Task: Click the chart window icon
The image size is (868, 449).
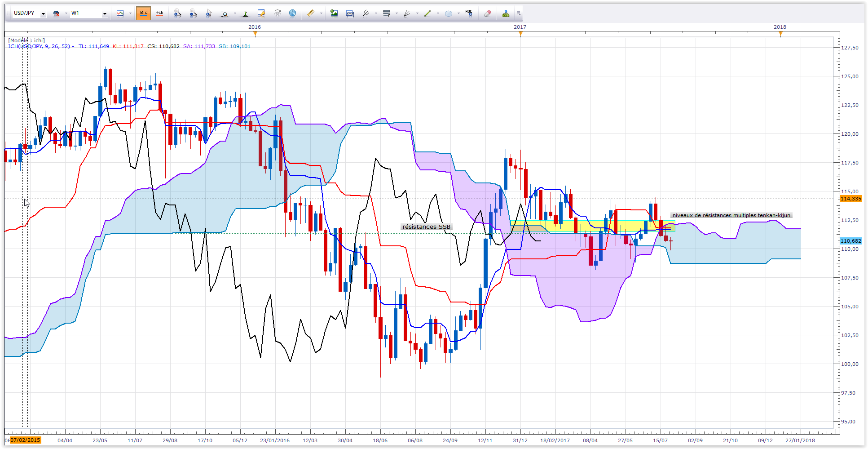Action: tap(350, 13)
